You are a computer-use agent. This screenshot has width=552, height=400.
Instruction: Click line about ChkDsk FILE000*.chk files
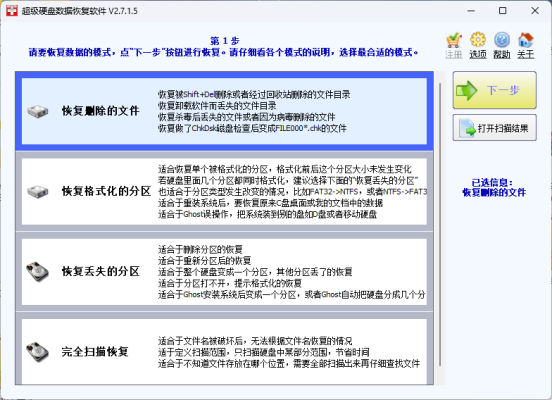(252, 128)
